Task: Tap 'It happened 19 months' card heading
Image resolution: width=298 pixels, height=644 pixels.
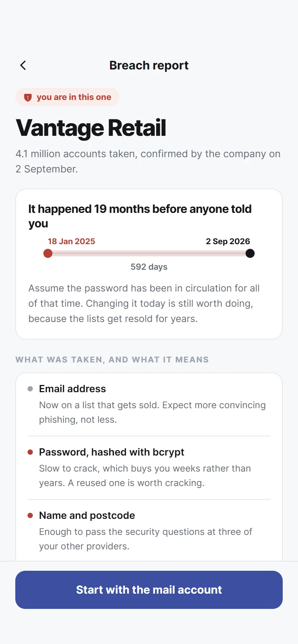Action: (140, 216)
